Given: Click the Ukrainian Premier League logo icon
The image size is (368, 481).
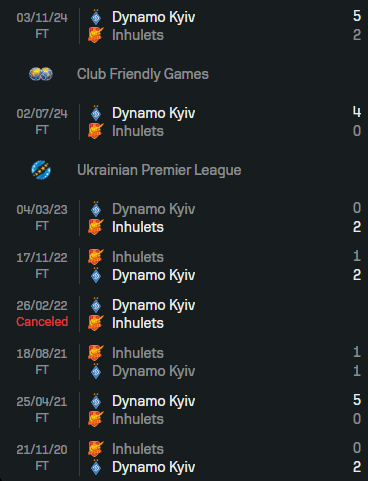Looking at the screenshot, I should point(41,170).
